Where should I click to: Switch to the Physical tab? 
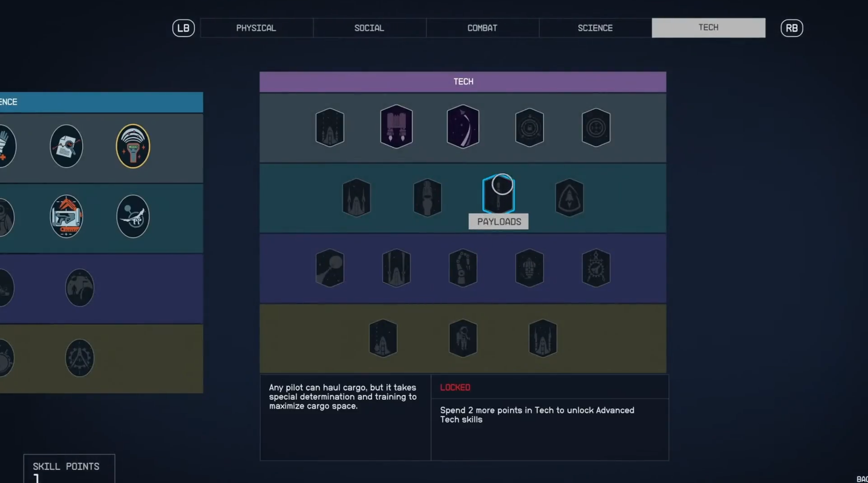click(x=256, y=28)
